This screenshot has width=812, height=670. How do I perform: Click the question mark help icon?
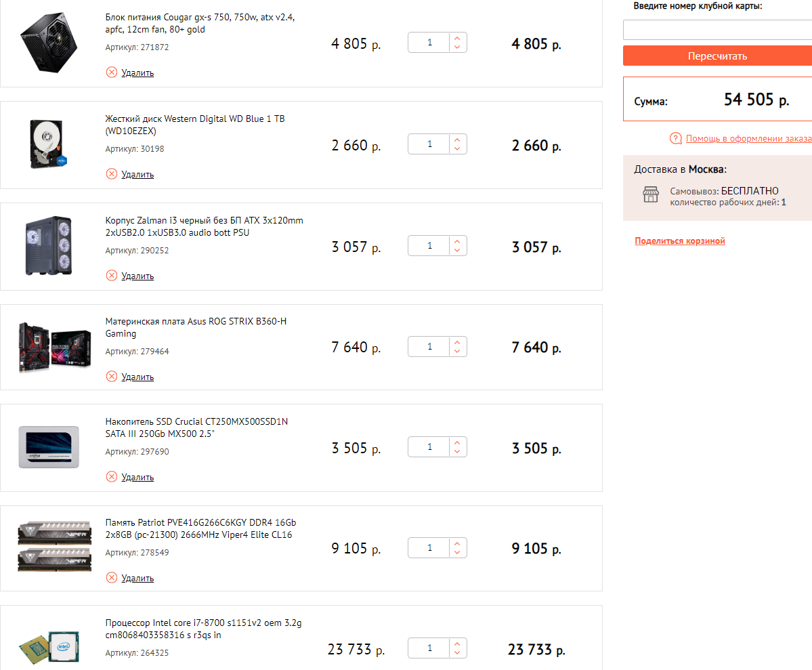[x=675, y=138]
